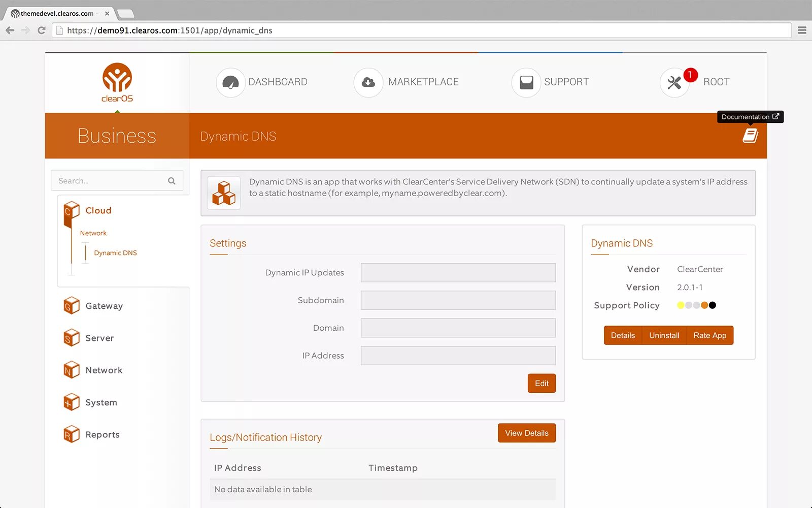
Task: Click the System cube icon
Action: (x=72, y=402)
